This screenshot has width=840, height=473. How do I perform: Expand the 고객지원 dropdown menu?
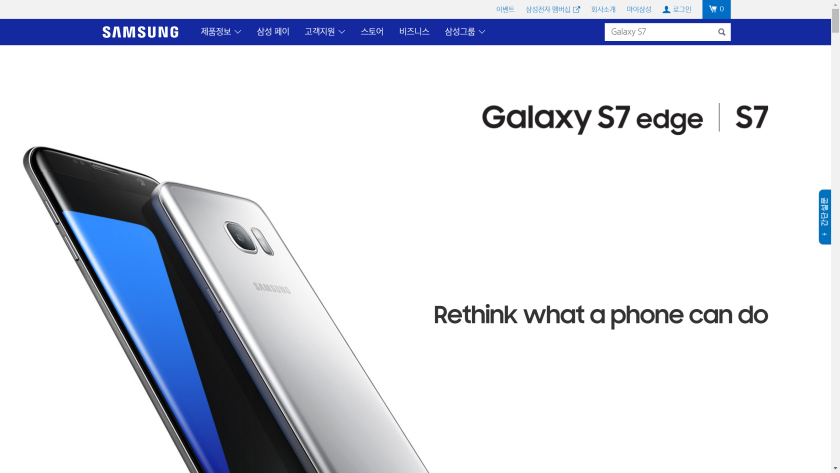(x=325, y=32)
